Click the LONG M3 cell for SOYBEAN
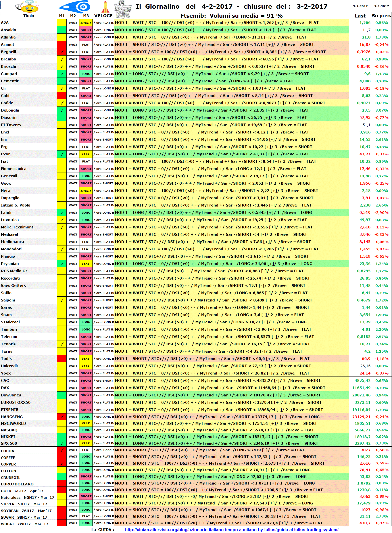The width and height of the screenshot is (392, 533). point(86,510)
